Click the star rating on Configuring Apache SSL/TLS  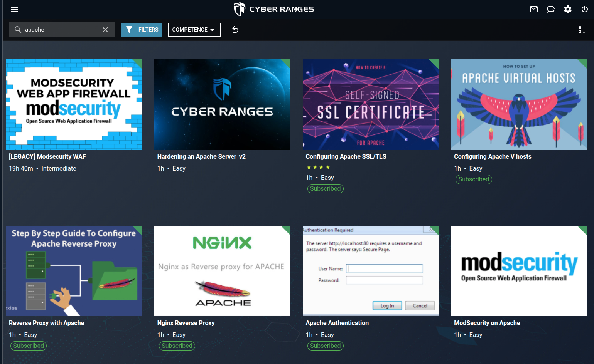pyautogui.click(x=318, y=167)
